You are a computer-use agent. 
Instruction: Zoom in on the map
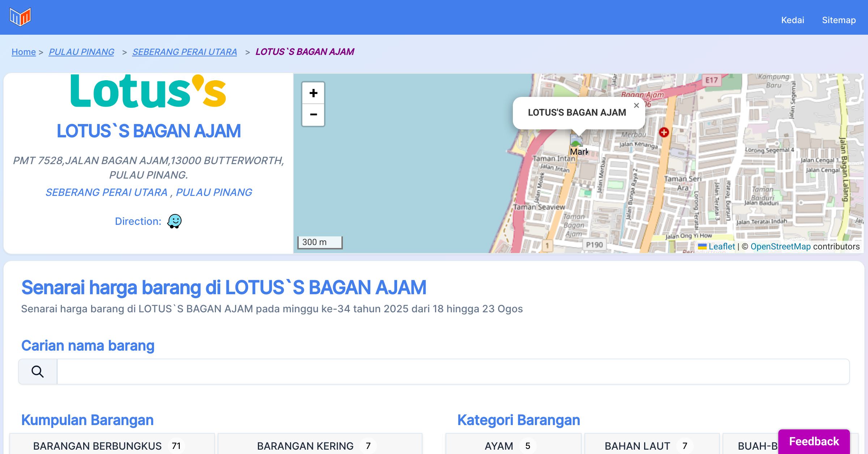[313, 93]
